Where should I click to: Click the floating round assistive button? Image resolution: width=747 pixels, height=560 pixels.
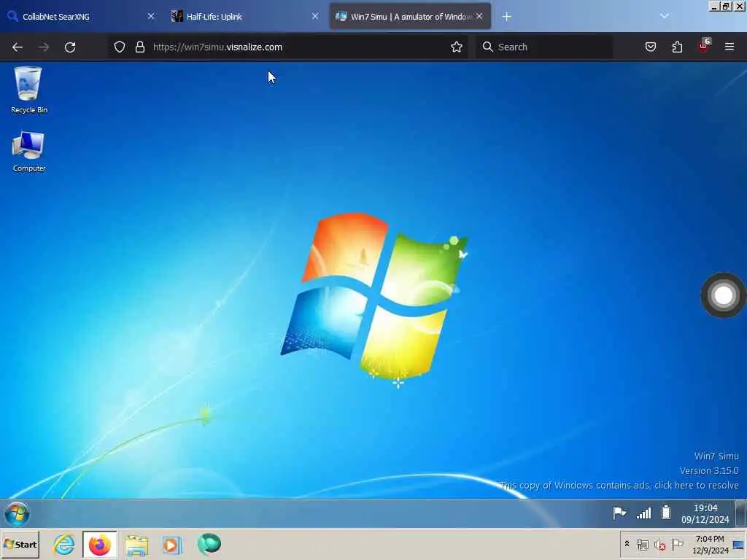click(723, 295)
